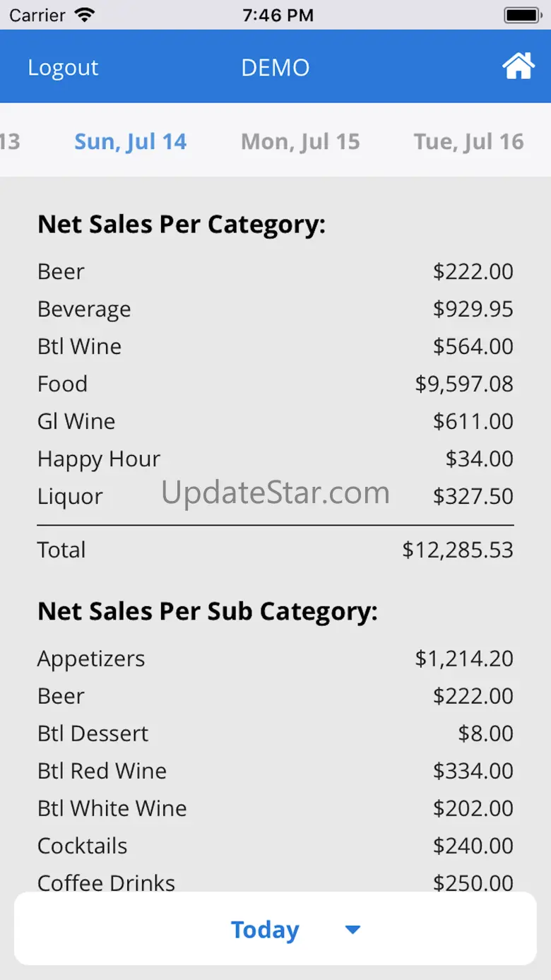Tap the Total net sales amount

pos(458,550)
